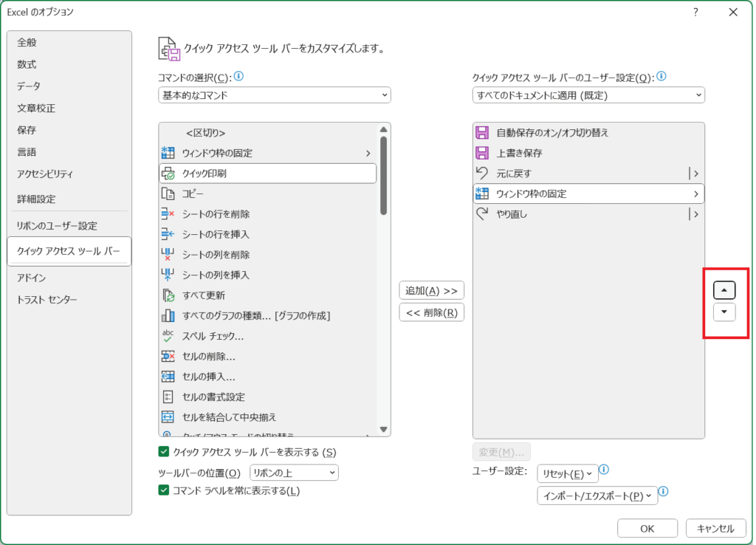Open the コマンドの選択 dropdown showing 基本的なコマンド
This screenshot has width=756, height=545.
tap(275, 95)
